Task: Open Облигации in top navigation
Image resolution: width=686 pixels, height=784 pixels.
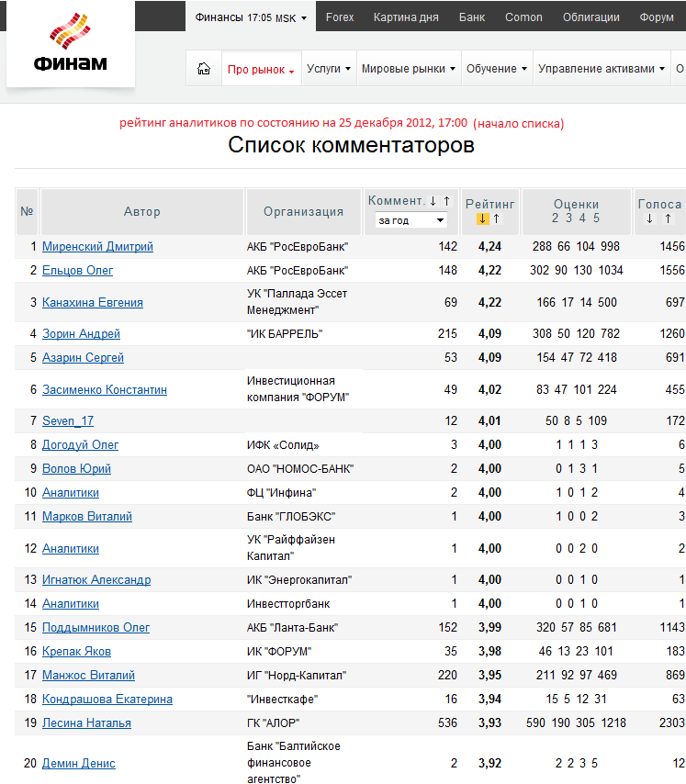Action: coord(591,17)
